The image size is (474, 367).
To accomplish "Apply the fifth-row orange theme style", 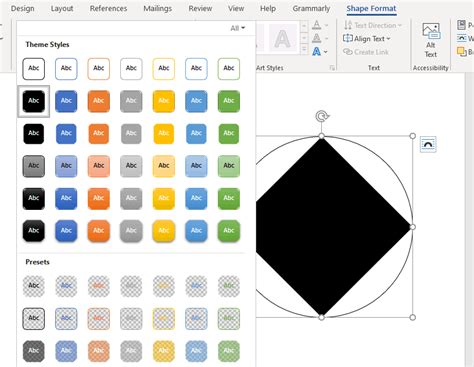I will pyautogui.click(x=99, y=199).
